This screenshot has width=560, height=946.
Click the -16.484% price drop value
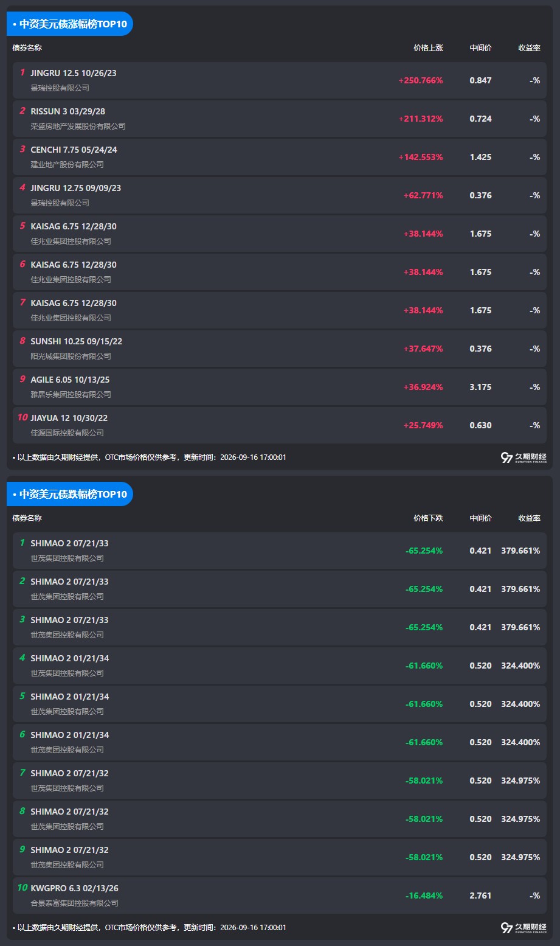(424, 896)
